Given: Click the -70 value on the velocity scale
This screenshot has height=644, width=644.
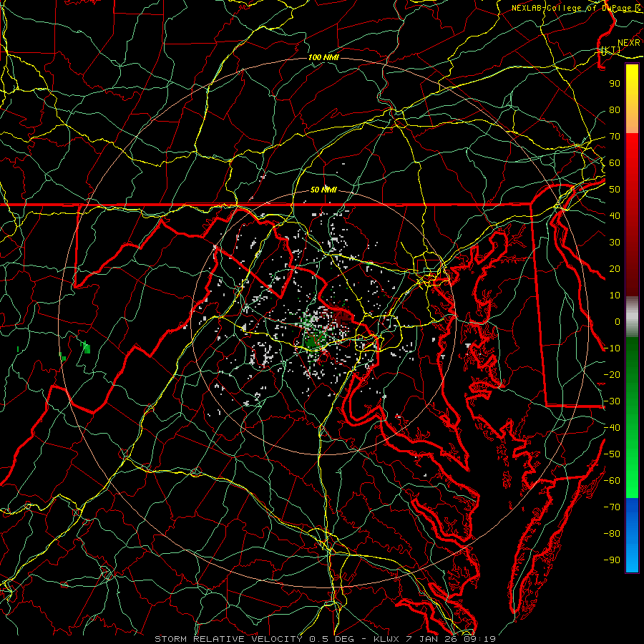Looking at the screenshot, I should pyautogui.click(x=612, y=507).
